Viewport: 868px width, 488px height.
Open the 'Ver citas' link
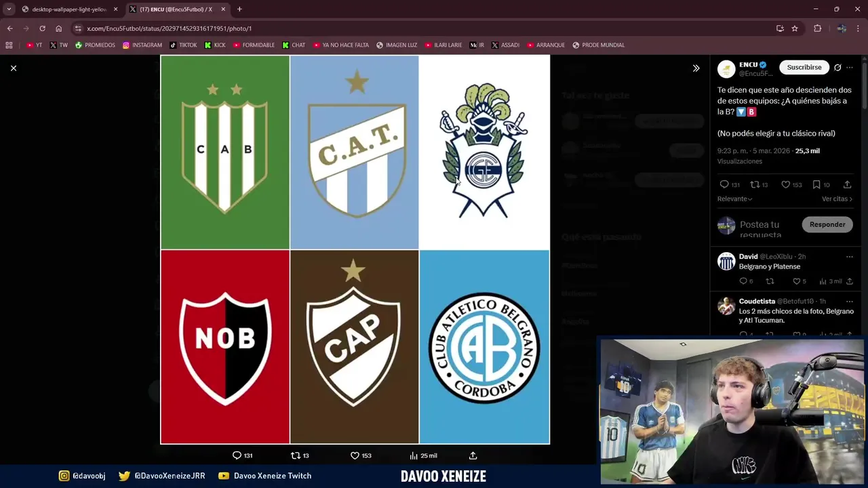click(837, 199)
